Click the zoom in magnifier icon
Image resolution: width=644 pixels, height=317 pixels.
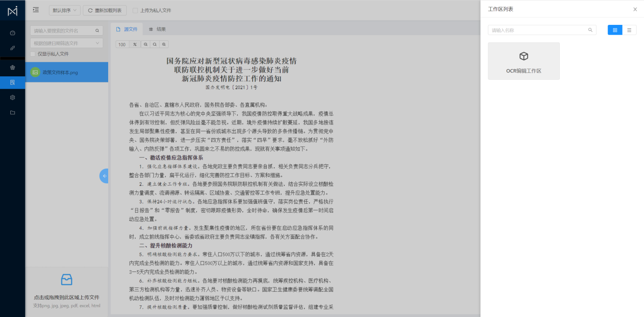pyautogui.click(x=164, y=45)
